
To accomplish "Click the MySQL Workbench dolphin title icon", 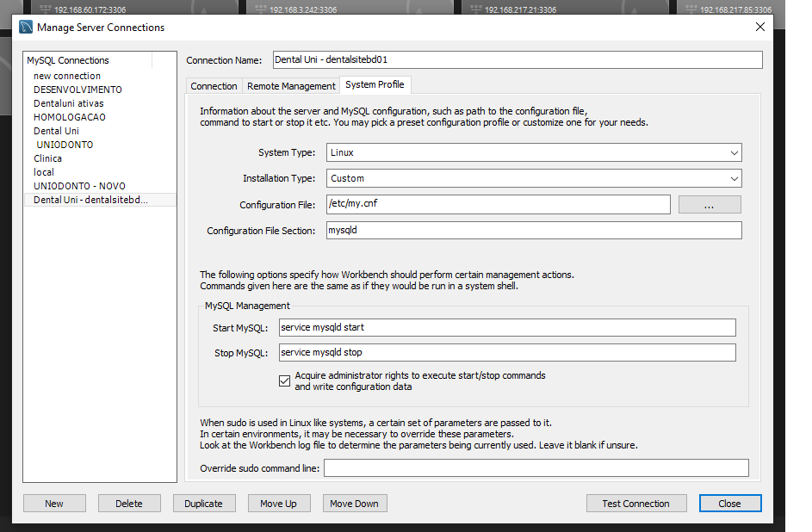I will point(26,27).
